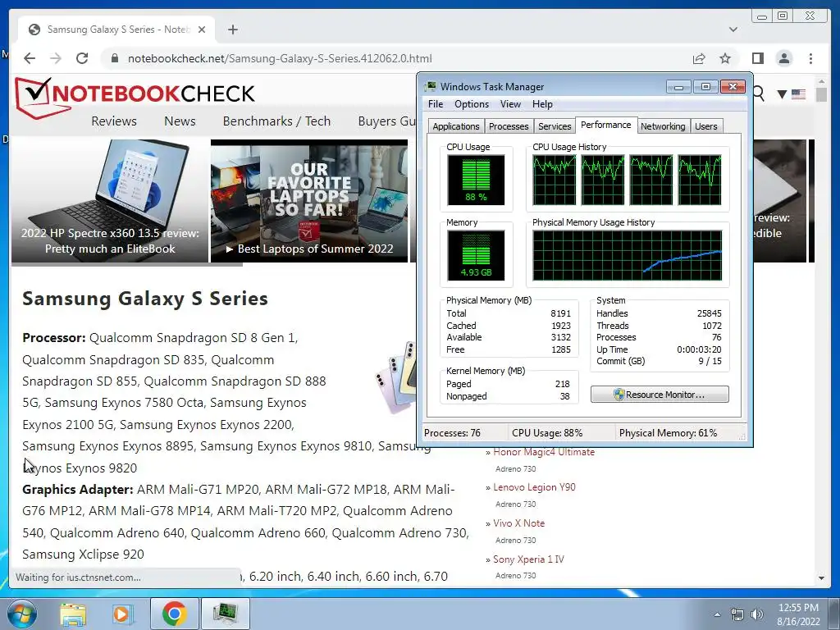The image size is (840, 630).
Task: Click the Task Manager taskbar icon
Action: [226, 614]
